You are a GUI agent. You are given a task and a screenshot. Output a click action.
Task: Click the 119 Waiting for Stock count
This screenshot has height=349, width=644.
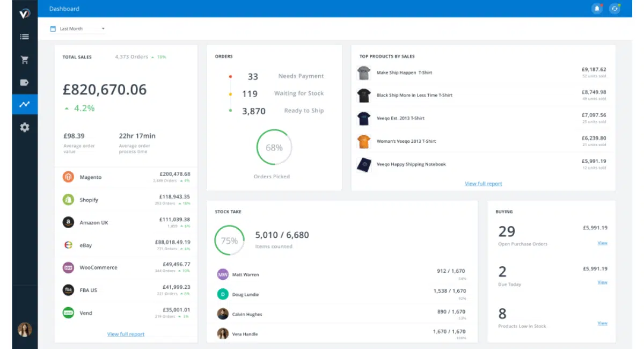(250, 94)
